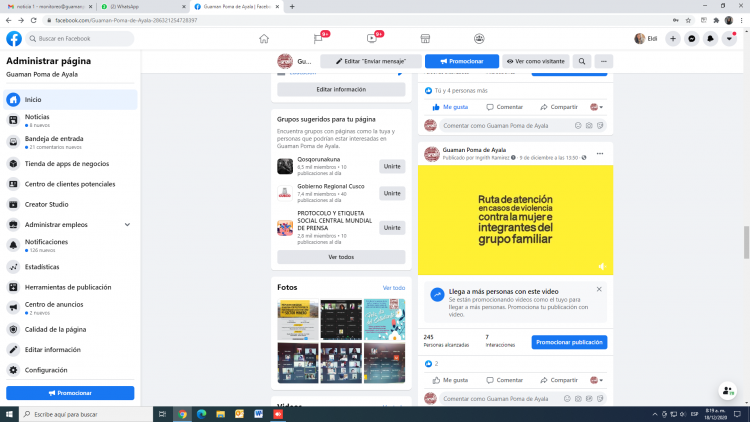Reload the page in Chrome

33,20
